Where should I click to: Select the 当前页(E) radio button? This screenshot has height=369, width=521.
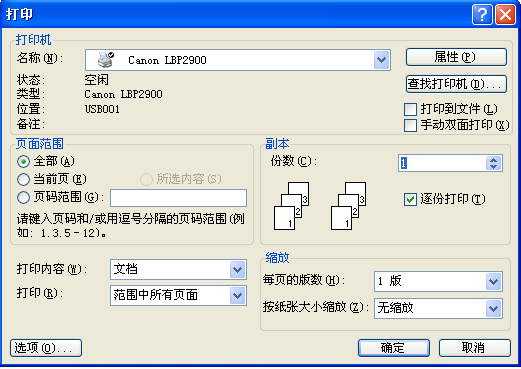(x=23, y=180)
